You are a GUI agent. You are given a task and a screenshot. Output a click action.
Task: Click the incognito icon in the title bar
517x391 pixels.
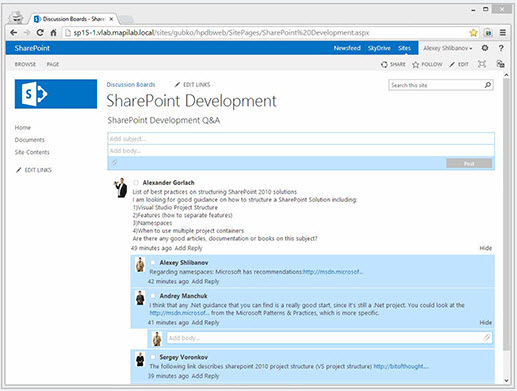pyautogui.click(x=16, y=17)
